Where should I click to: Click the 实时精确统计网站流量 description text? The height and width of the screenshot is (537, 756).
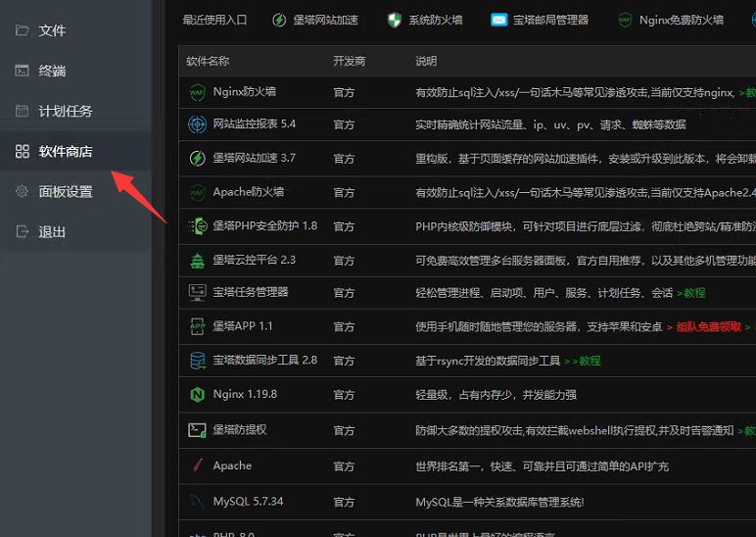(550, 125)
